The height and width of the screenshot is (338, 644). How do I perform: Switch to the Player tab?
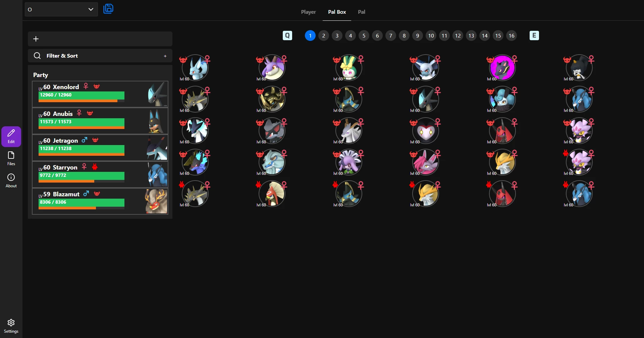(x=308, y=12)
